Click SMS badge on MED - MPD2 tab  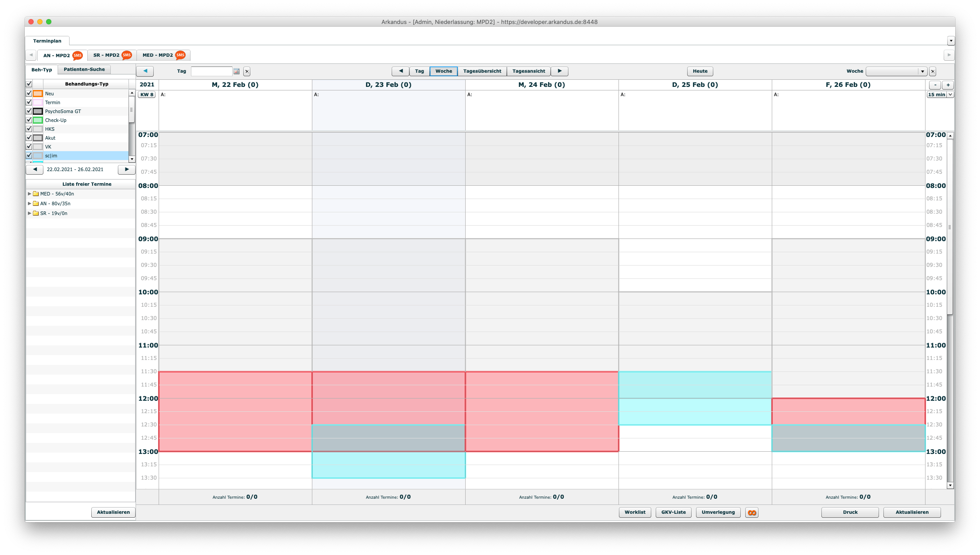(x=180, y=55)
